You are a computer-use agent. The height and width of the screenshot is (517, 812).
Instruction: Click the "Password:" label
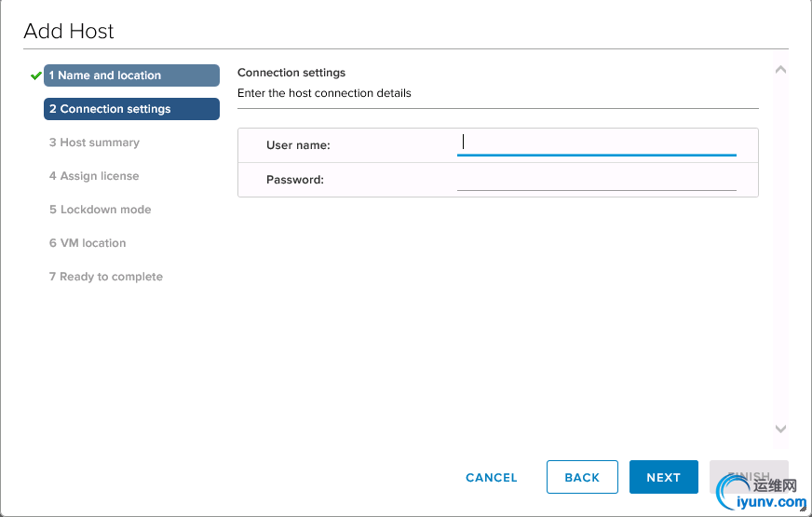(294, 180)
